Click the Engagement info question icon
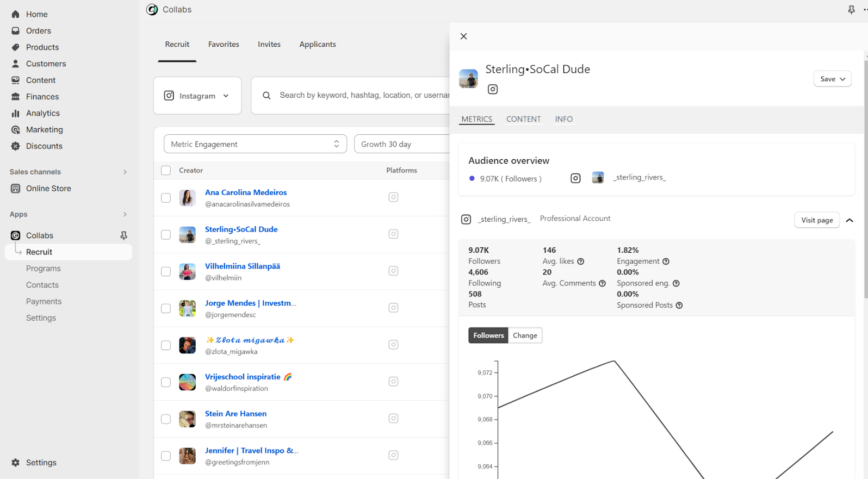 click(666, 262)
